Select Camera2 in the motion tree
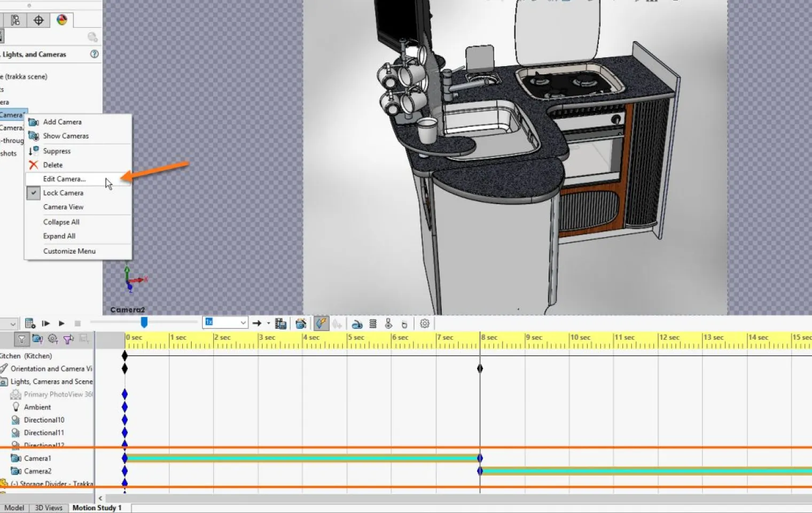Screen dimensions: 812x513 (37, 471)
